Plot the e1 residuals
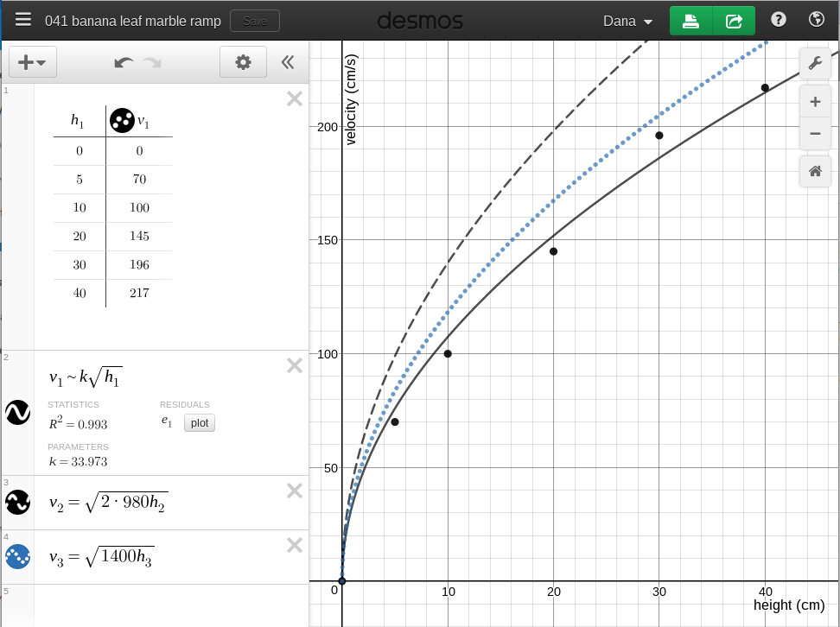The width and height of the screenshot is (840, 627). tap(200, 423)
